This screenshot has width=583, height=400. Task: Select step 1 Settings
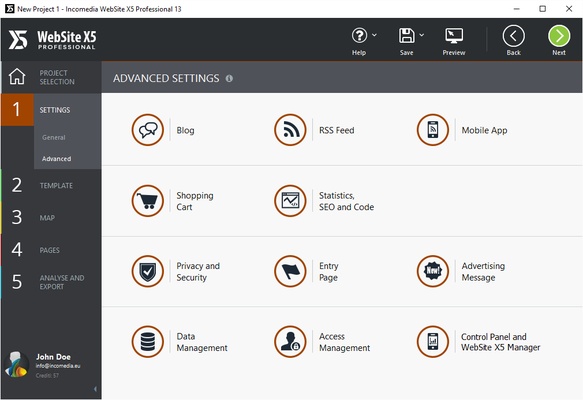(x=51, y=110)
